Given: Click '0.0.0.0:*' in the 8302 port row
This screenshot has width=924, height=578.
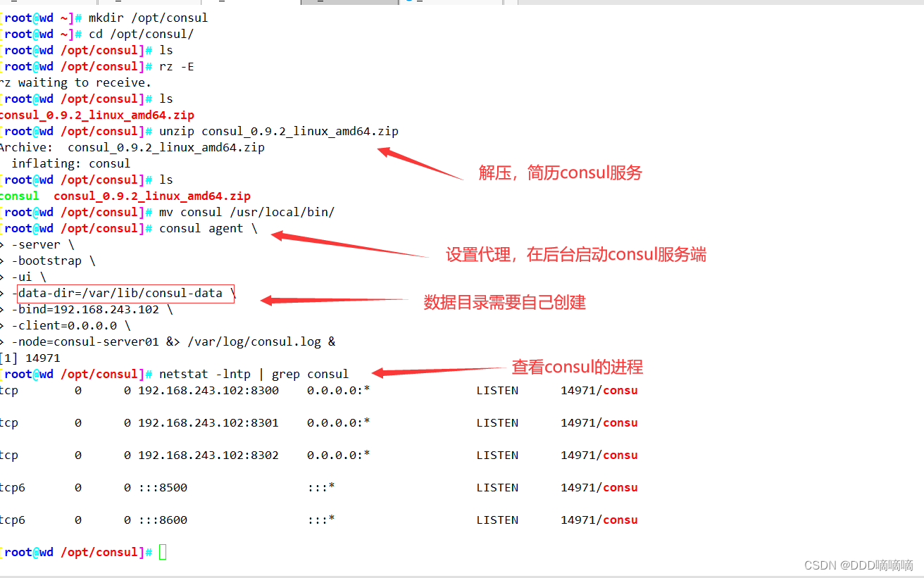Looking at the screenshot, I should pos(339,455).
